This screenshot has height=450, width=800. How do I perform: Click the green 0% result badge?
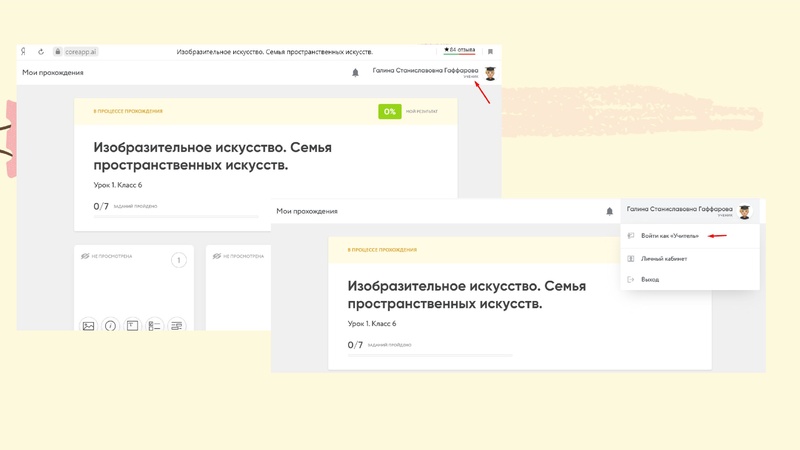(389, 111)
